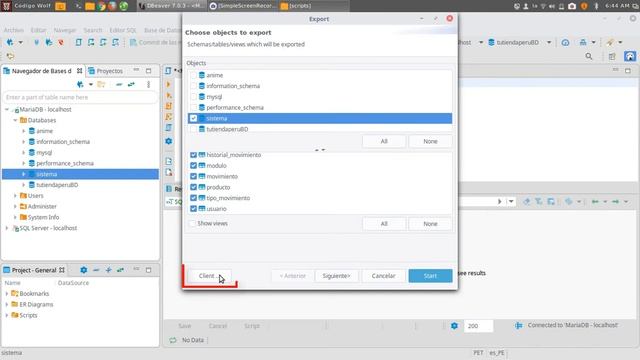Select Navegador de Bases de datos tab

pos(41,71)
